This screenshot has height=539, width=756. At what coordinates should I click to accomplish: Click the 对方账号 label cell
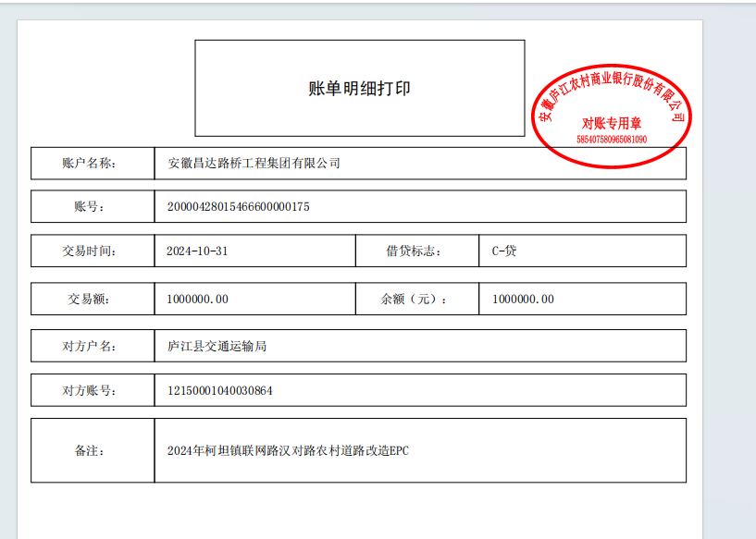coord(93,391)
